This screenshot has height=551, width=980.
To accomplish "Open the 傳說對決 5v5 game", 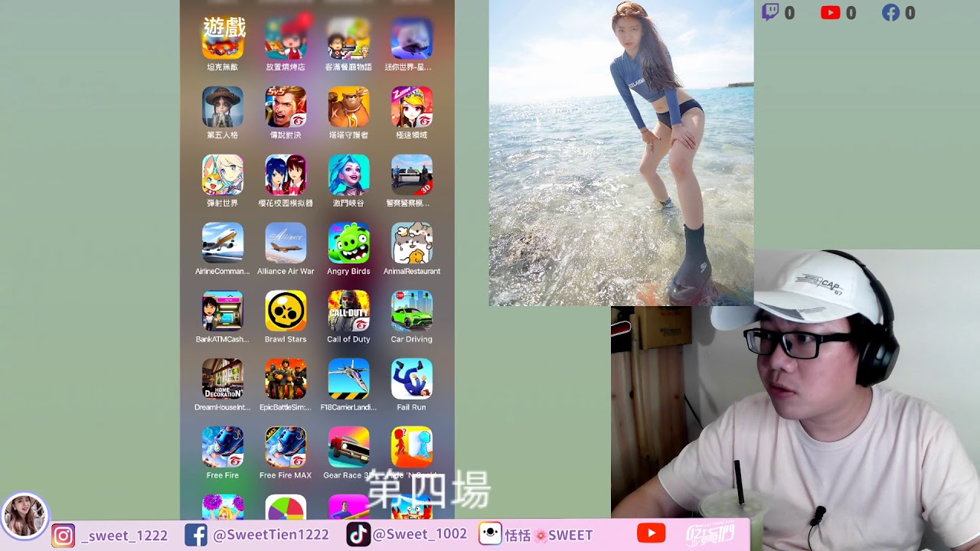I will (x=286, y=107).
